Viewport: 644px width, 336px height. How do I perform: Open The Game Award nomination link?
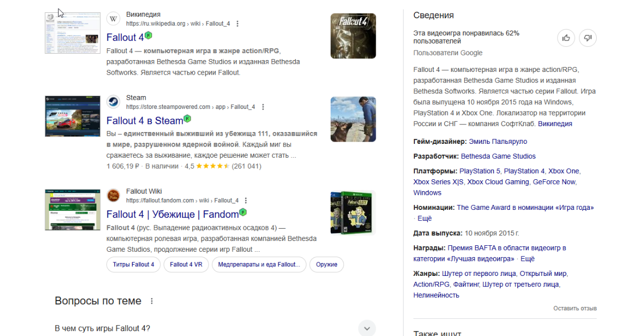(525, 208)
